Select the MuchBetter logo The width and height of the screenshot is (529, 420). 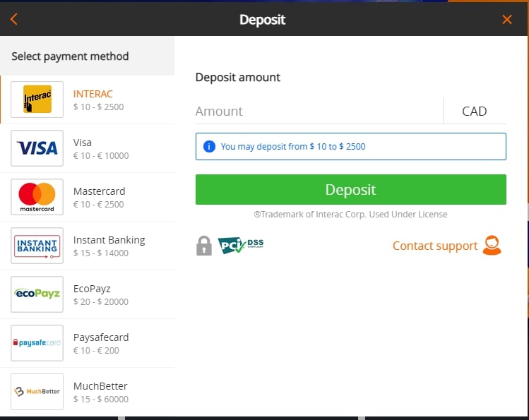click(x=37, y=392)
